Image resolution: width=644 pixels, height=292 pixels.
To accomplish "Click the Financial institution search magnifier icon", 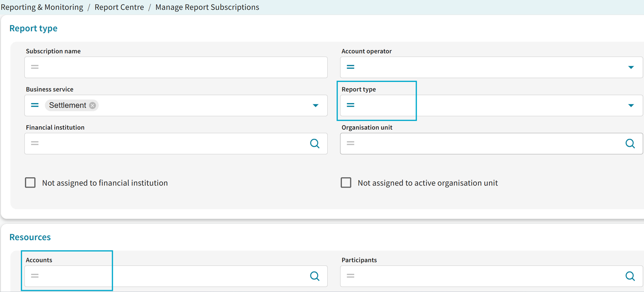I will pyautogui.click(x=315, y=143).
